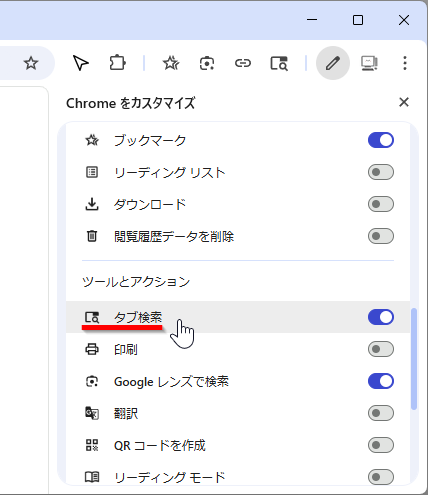This screenshot has width=428, height=495.
Task: Maximize the Chrome window
Action: pyautogui.click(x=358, y=20)
